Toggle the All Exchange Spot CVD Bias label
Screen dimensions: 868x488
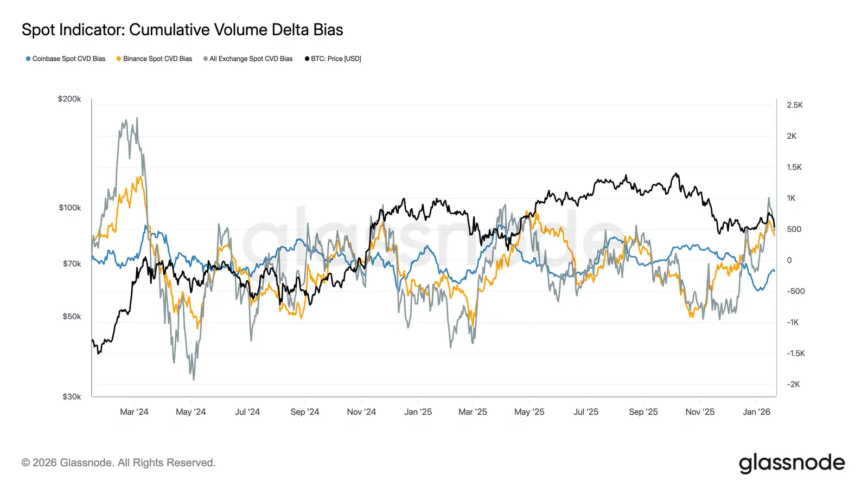[x=251, y=59]
